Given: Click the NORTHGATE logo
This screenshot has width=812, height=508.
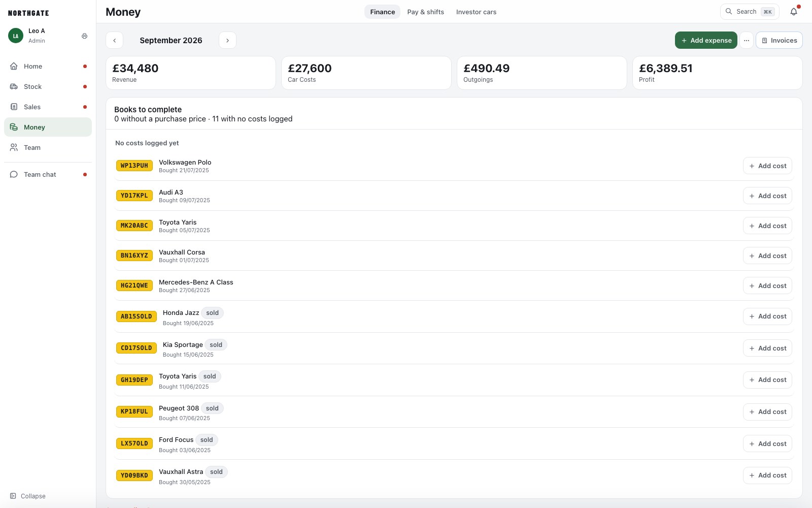Looking at the screenshot, I should pos(28,13).
